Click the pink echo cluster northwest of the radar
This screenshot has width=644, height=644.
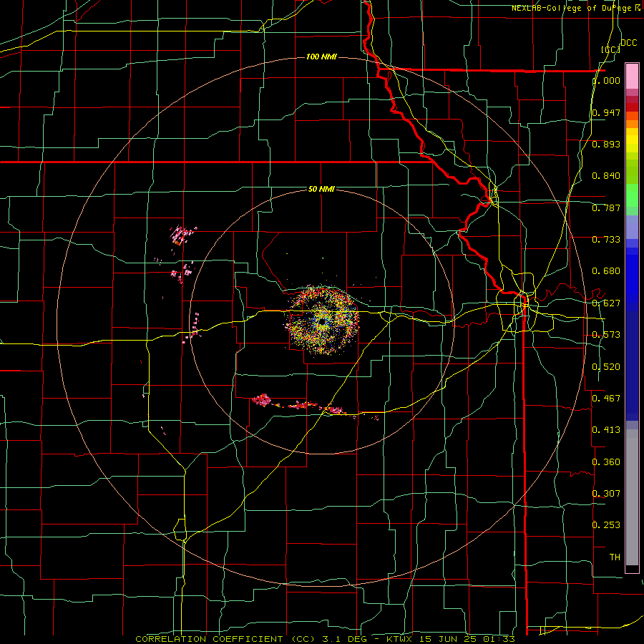point(182,235)
